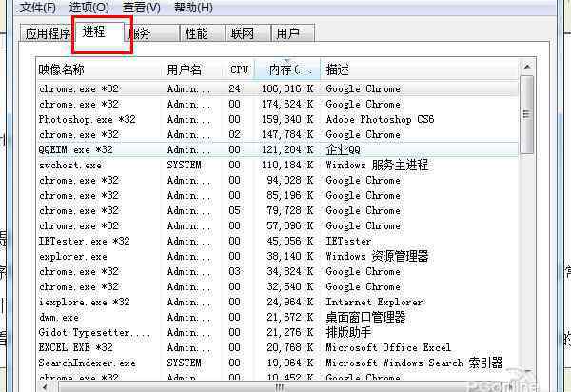Click the horizontal scrollbar left arrow

tap(45, 387)
